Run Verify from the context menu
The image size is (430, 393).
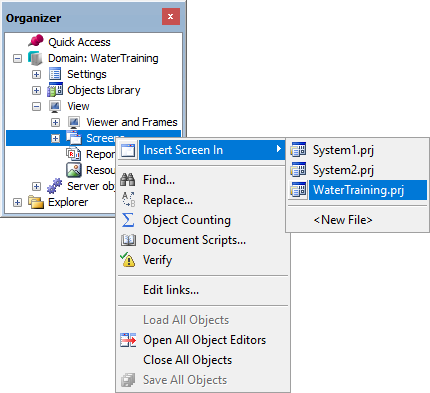tap(203, 260)
